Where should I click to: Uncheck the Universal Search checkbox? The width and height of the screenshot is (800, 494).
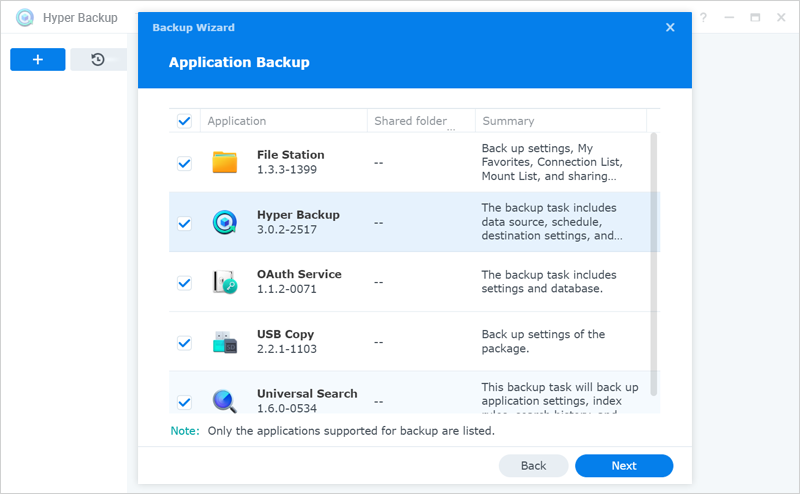184,402
